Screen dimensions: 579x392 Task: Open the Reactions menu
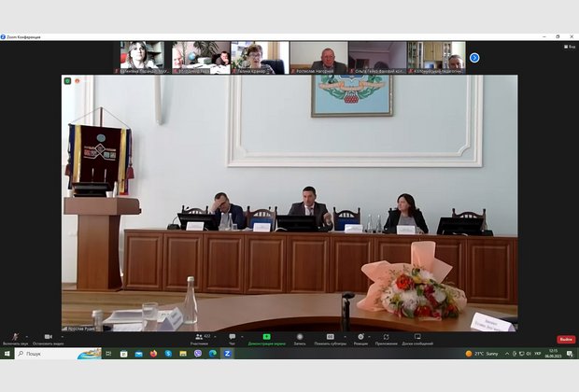[x=360, y=339]
